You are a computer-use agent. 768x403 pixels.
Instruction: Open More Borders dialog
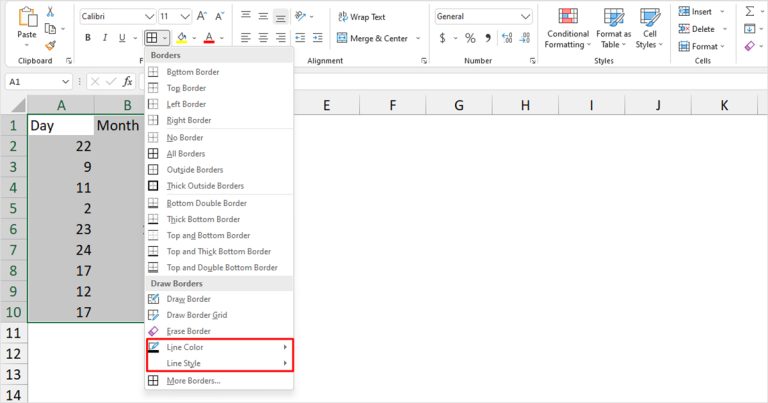click(x=219, y=380)
